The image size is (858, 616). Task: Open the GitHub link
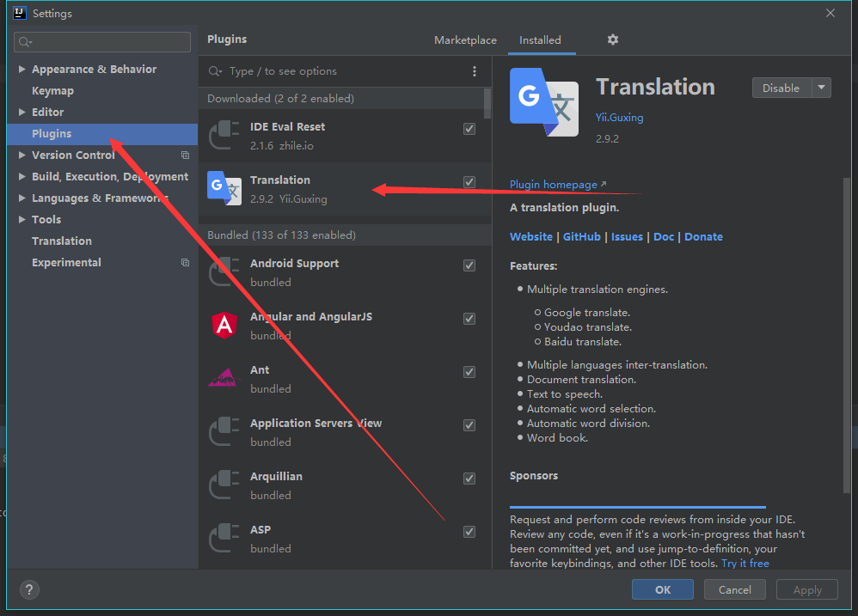(x=582, y=236)
